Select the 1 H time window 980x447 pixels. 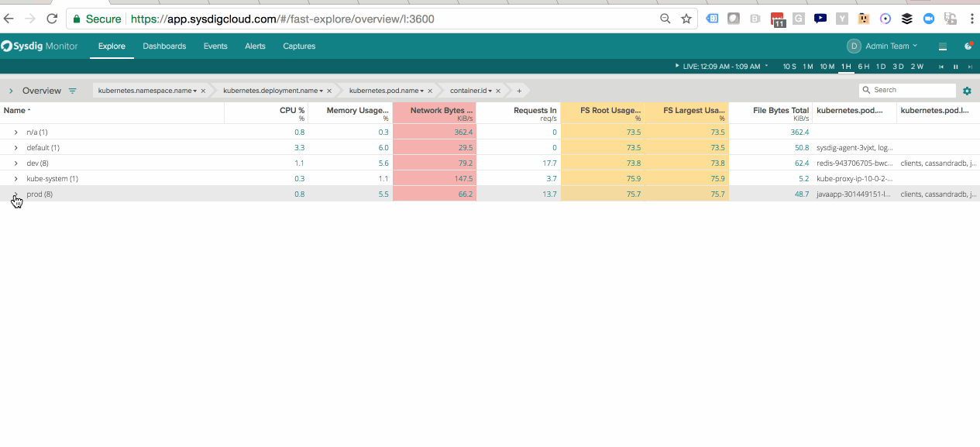(x=846, y=67)
